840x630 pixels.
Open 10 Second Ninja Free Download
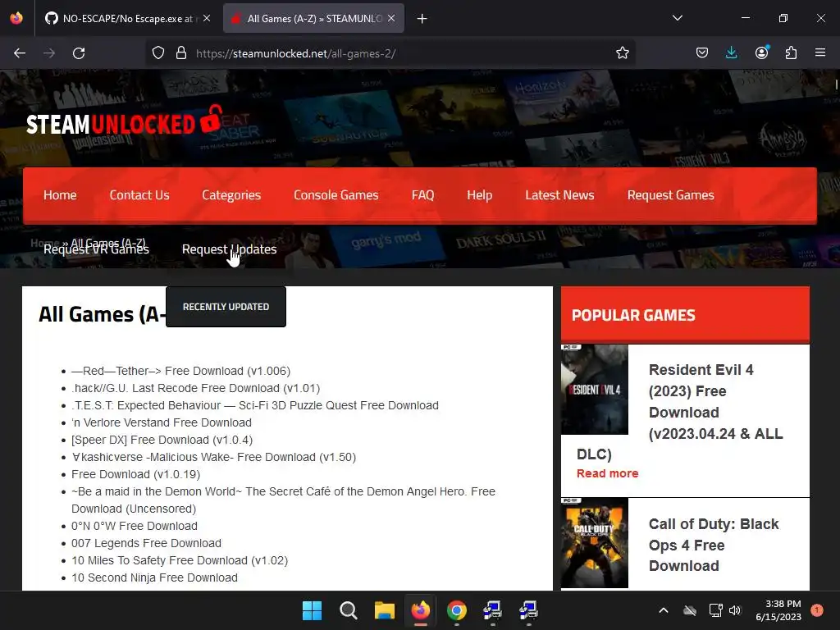point(154,577)
